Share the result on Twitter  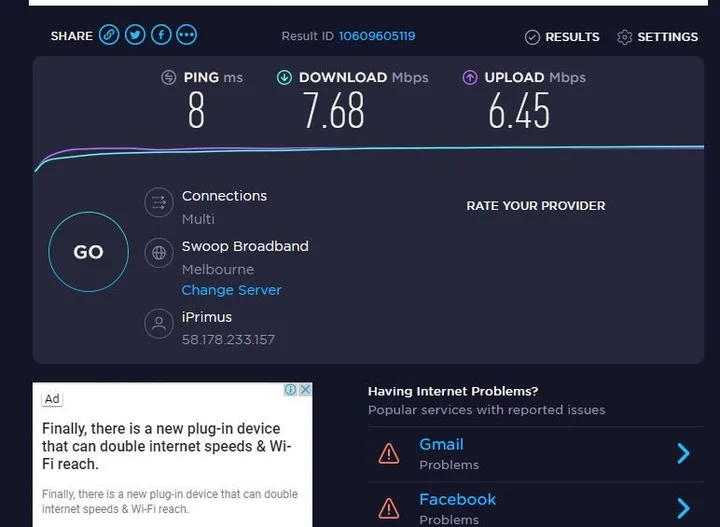pyautogui.click(x=135, y=36)
